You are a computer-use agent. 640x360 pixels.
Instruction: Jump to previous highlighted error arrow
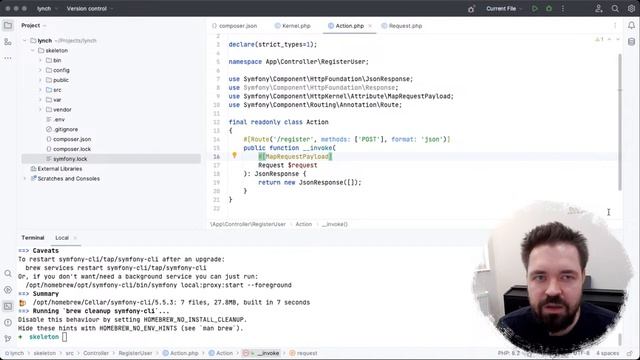[609, 40]
